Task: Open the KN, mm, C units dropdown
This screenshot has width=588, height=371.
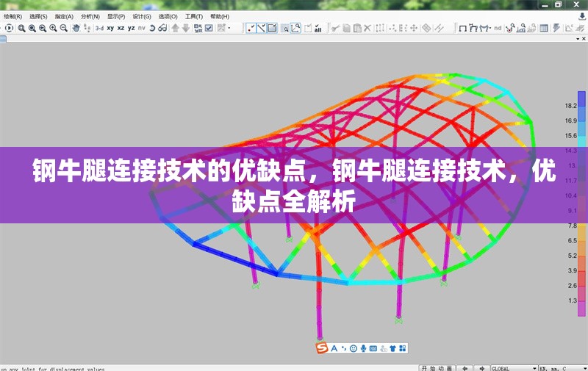Action: (x=562, y=367)
